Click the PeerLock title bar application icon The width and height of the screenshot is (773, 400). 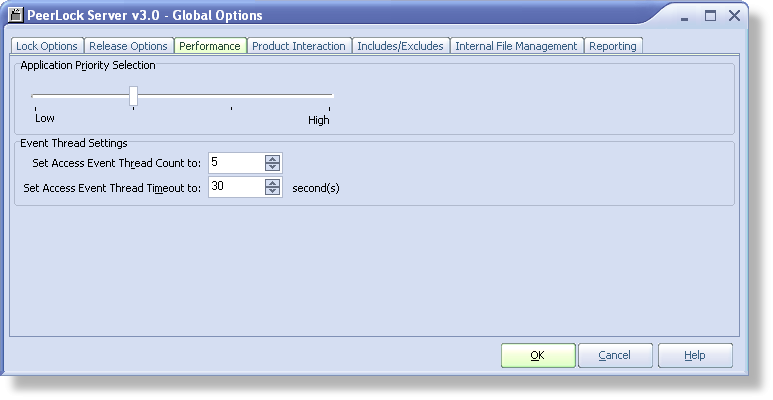pyautogui.click(x=16, y=15)
